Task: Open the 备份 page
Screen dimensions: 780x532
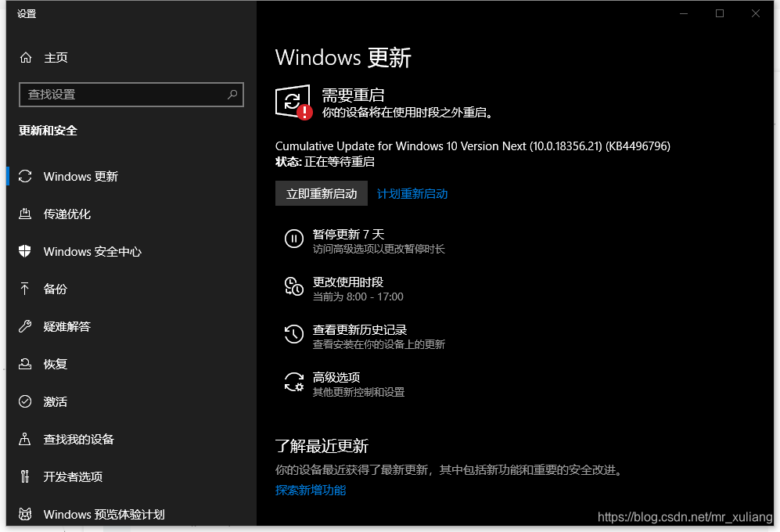Action: 131,289
